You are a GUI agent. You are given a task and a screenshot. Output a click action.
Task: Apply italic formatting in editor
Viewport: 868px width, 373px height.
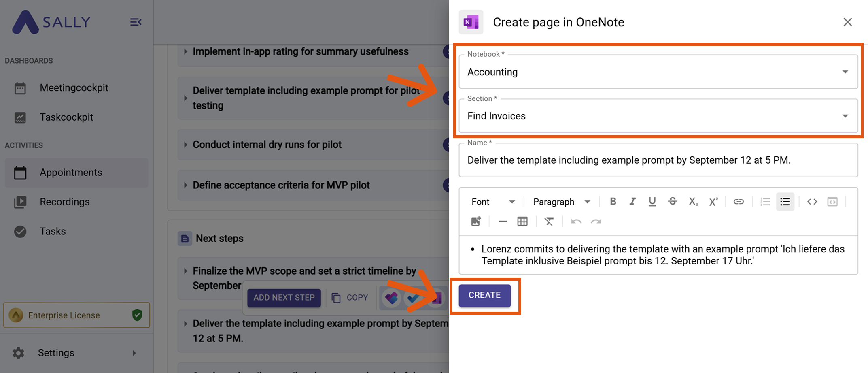click(x=632, y=202)
